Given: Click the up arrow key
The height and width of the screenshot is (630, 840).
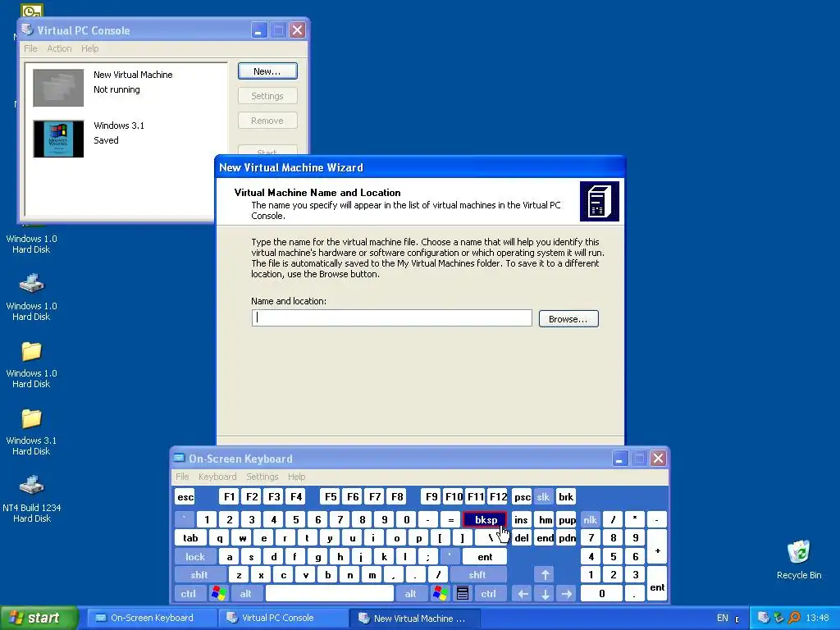Looking at the screenshot, I should [x=546, y=575].
